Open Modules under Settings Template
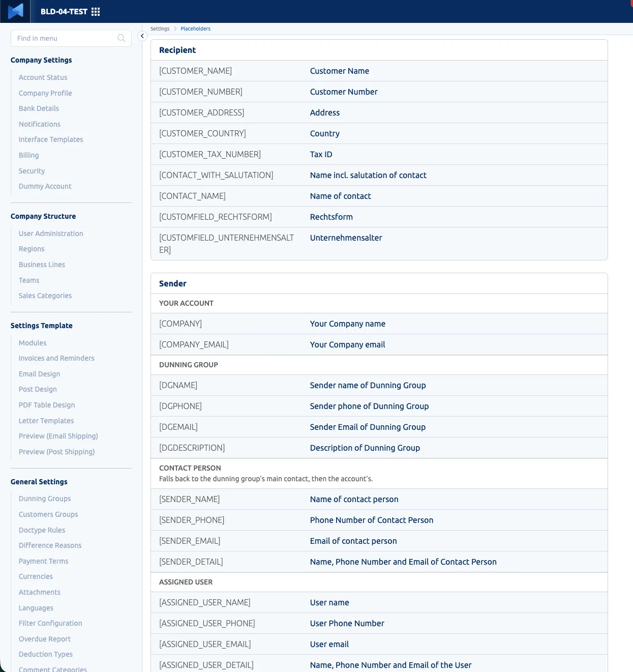The image size is (633, 672). 33,343
